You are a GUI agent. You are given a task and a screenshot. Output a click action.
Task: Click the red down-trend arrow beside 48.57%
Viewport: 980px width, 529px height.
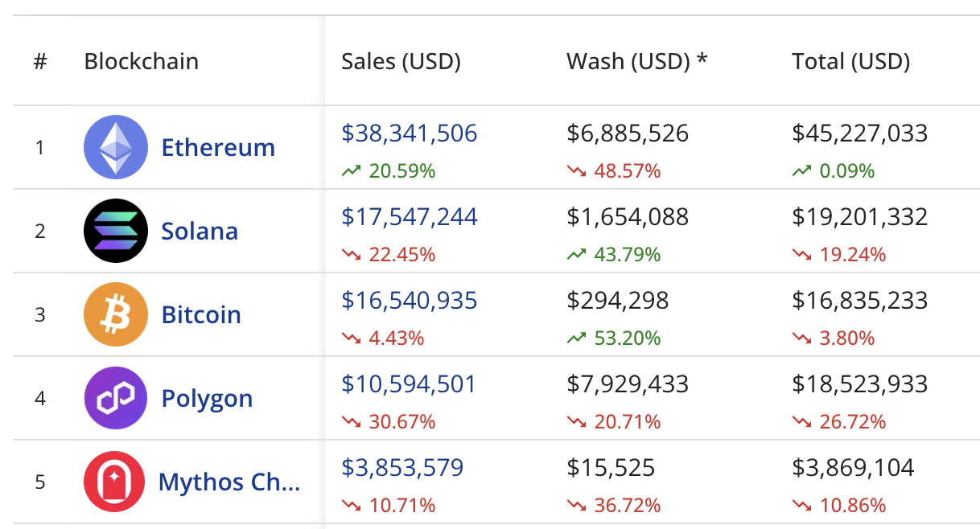coord(576,171)
